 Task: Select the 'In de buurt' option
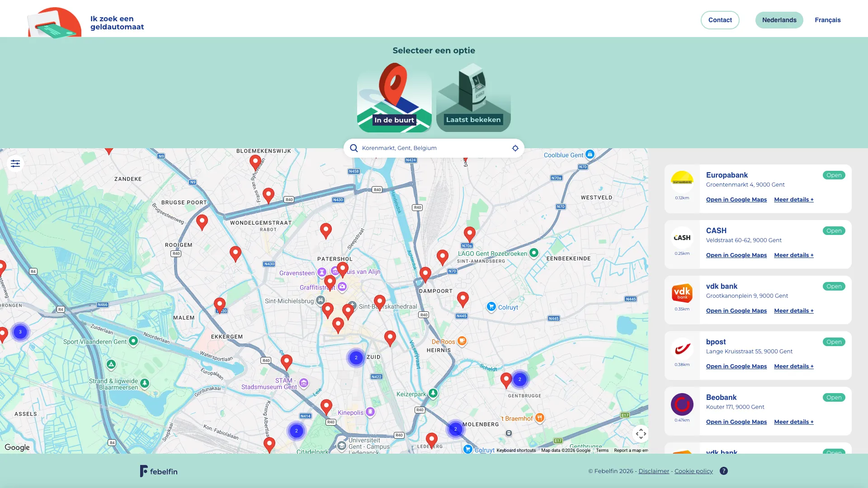(394, 98)
